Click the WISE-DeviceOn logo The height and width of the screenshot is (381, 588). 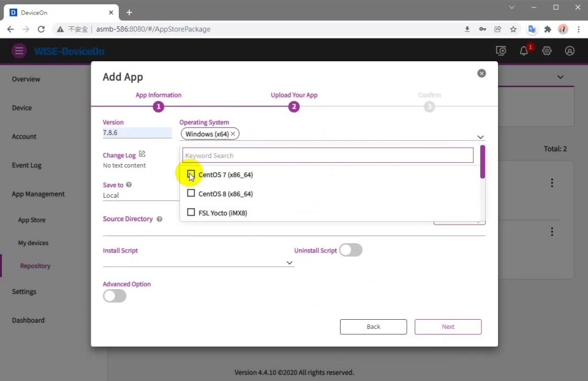tap(69, 51)
